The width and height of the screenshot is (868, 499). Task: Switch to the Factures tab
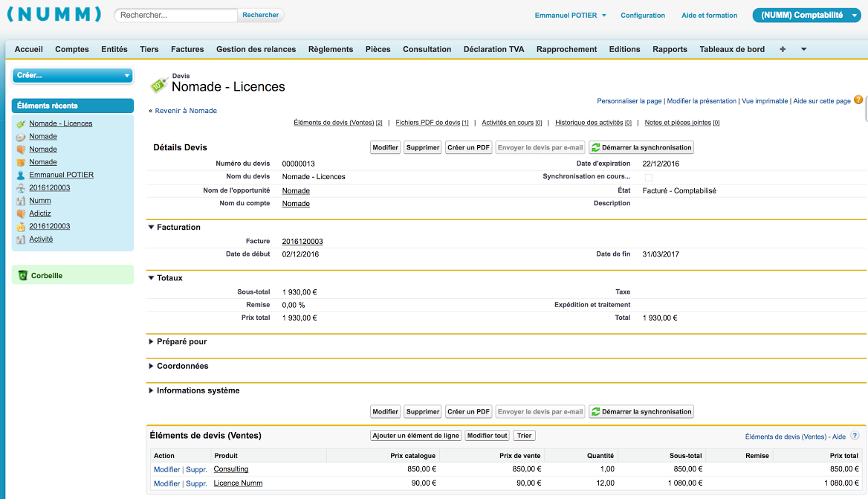(187, 49)
